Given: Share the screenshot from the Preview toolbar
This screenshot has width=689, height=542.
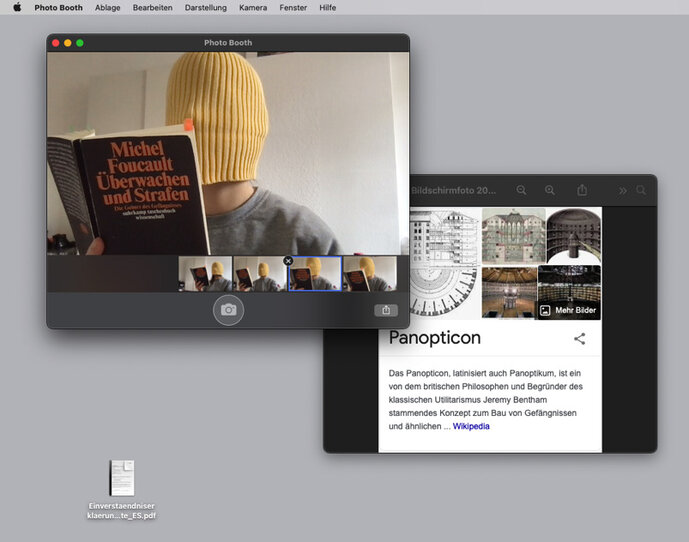Looking at the screenshot, I should 582,190.
